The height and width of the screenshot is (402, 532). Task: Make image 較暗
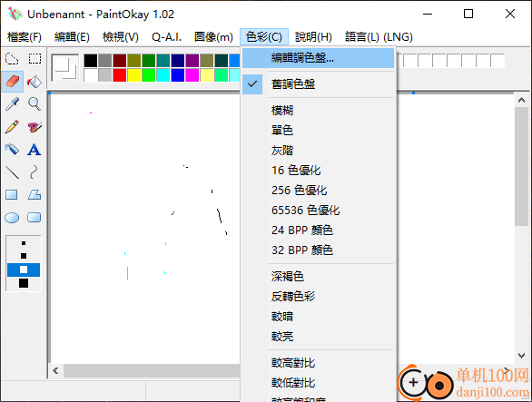(319, 317)
